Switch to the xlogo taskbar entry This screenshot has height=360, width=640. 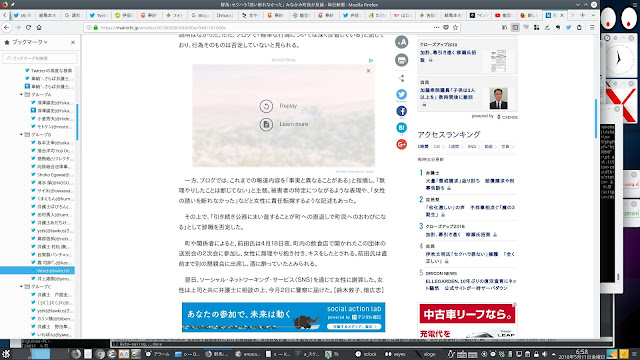tap(425, 354)
